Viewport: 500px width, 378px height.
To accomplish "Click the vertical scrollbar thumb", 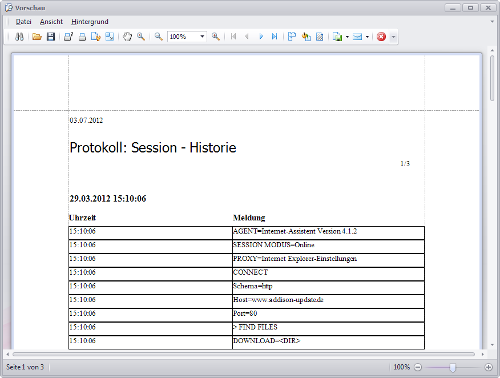I will (492, 78).
